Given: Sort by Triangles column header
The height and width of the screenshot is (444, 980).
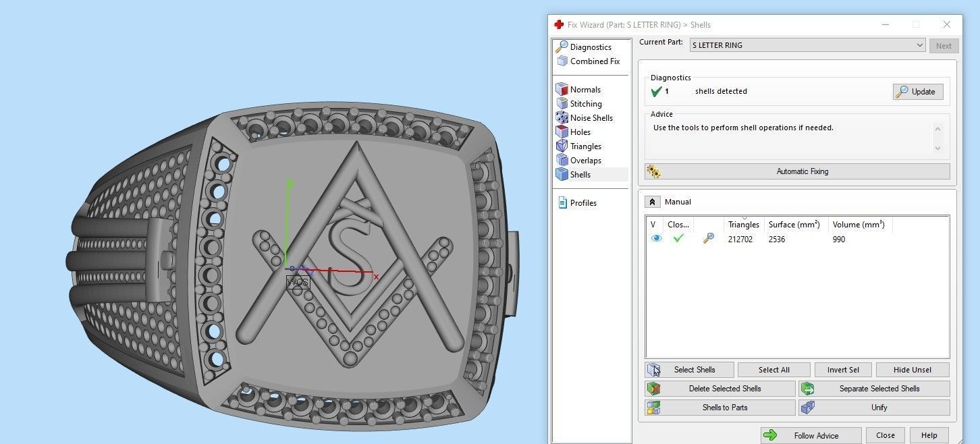Looking at the screenshot, I should click(744, 225).
